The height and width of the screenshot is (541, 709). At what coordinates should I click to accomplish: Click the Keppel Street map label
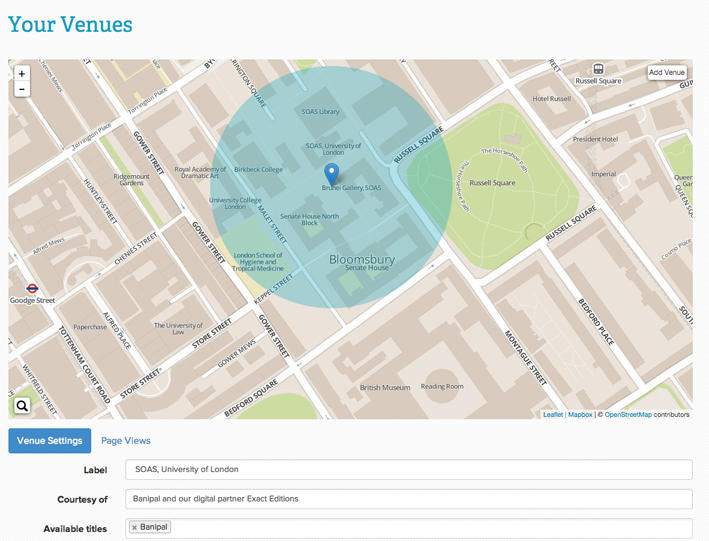pos(274,289)
